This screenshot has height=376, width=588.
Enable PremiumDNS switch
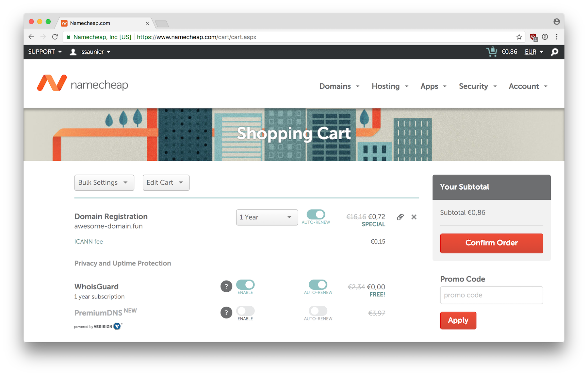[x=245, y=311]
